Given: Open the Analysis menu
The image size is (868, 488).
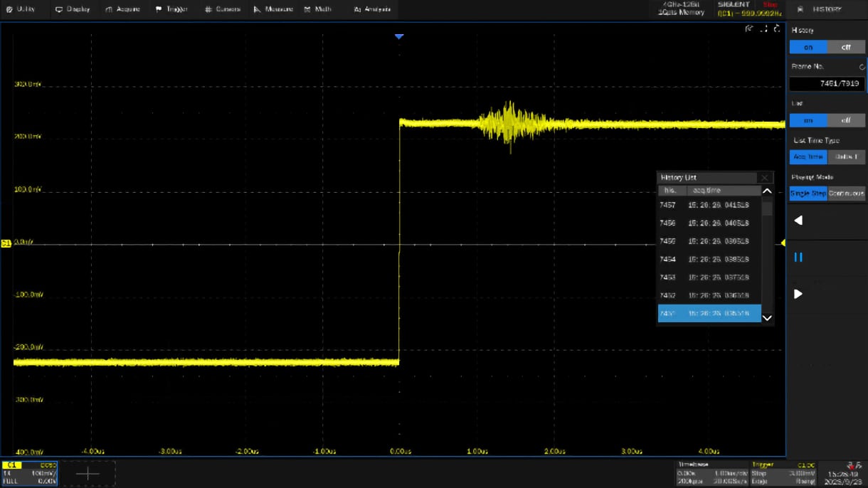Looking at the screenshot, I should pos(372,9).
